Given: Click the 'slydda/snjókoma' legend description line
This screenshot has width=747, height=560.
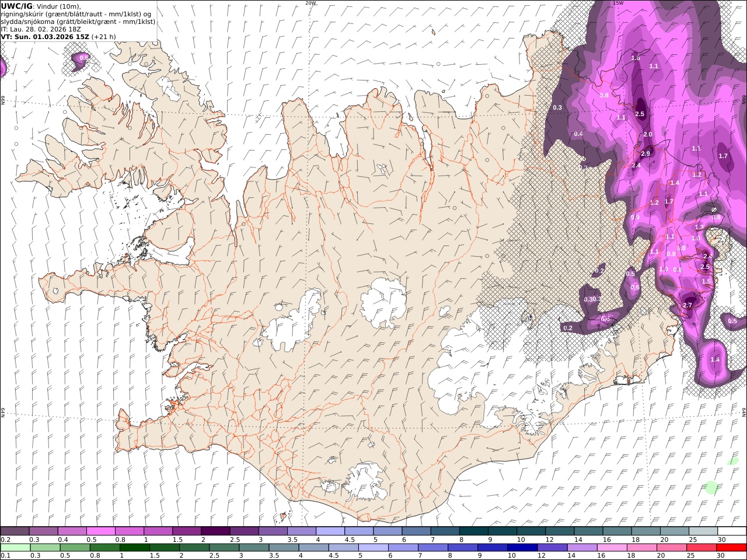Looking at the screenshot, I should [x=78, y=22].
